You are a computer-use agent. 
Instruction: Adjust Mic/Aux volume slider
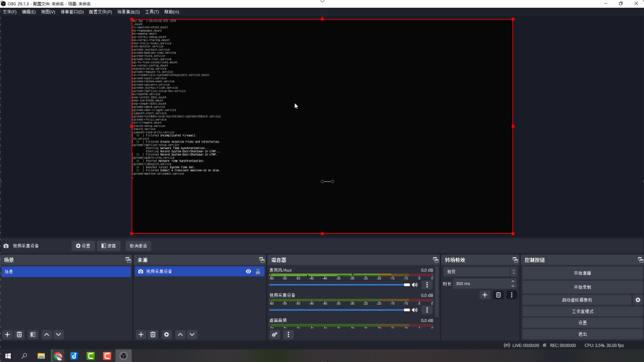[x=340, y=284]
